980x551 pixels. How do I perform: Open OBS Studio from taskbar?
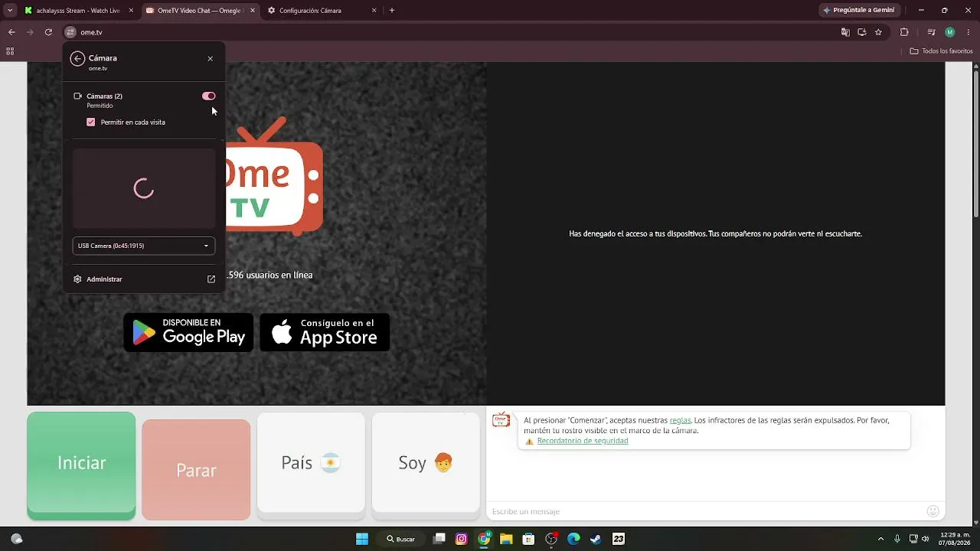(551, 539)
